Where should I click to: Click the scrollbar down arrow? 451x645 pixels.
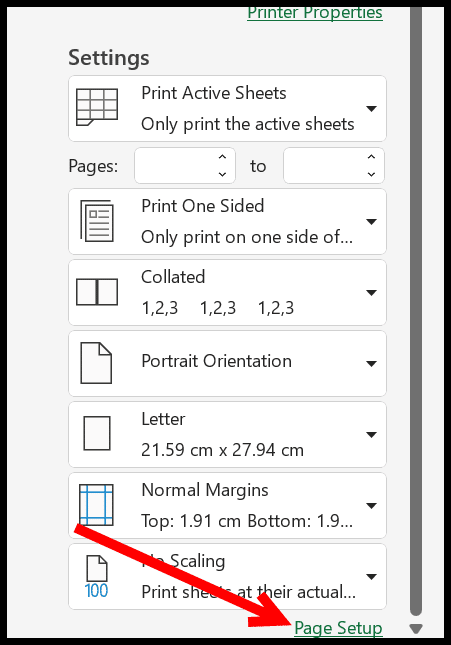point(416,629)
